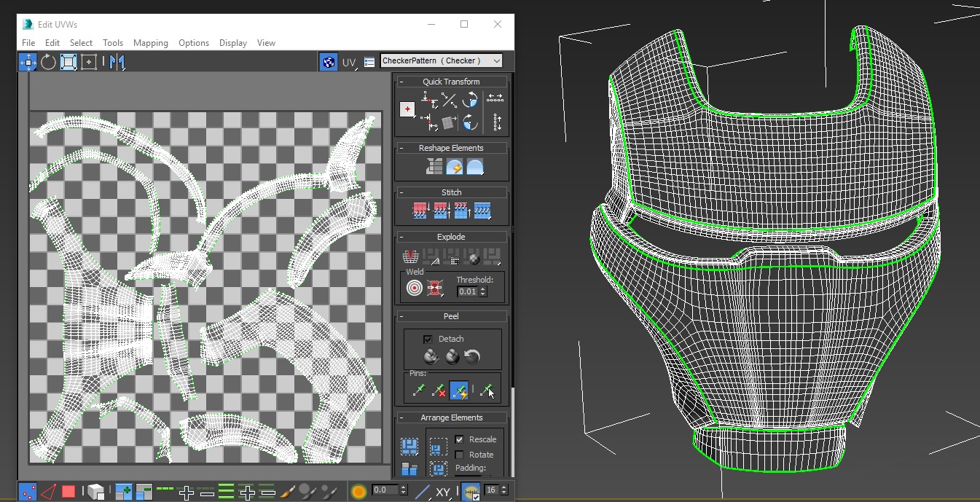Click the Quick Peel icon
Image resolution: width=980 pixels, height=502 pixels.
pyautogui.click(x=431, y=357)
